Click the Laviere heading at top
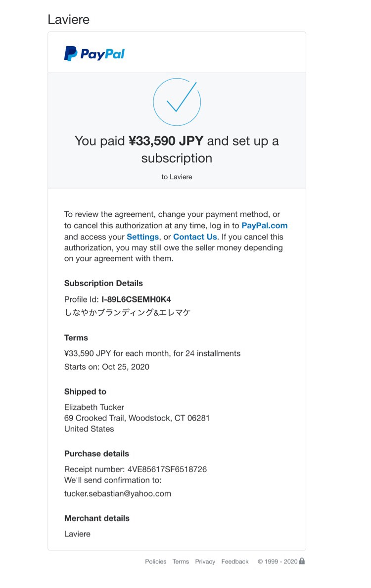This screenshot has width=371, height=588. click(x=69, y=19)
